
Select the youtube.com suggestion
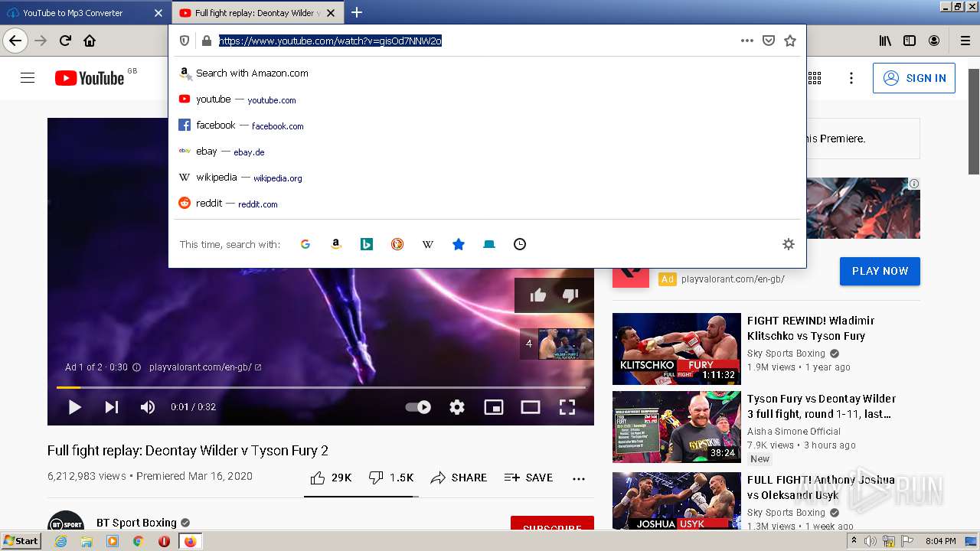[487, 99]
